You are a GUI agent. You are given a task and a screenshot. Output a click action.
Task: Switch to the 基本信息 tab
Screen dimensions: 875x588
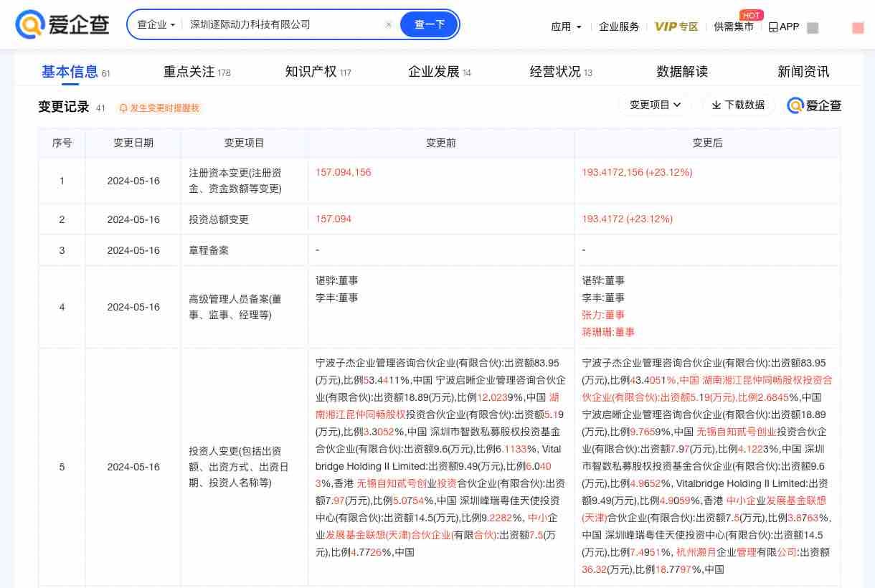[x=70, y=72]
